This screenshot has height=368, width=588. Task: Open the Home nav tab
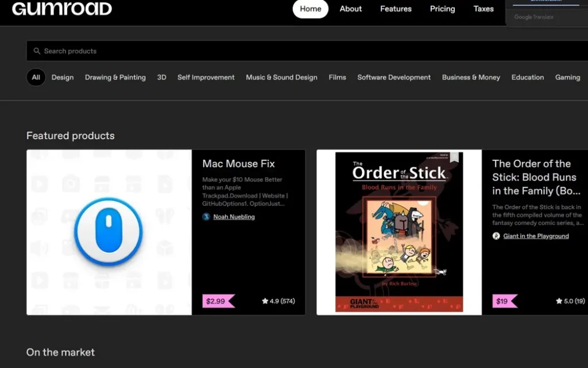311,9
